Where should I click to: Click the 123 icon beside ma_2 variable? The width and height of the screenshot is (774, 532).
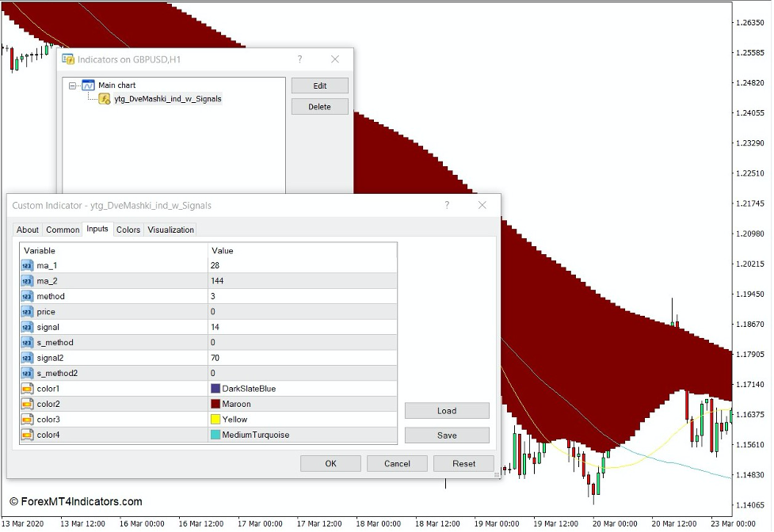click(x=26, y=281)
